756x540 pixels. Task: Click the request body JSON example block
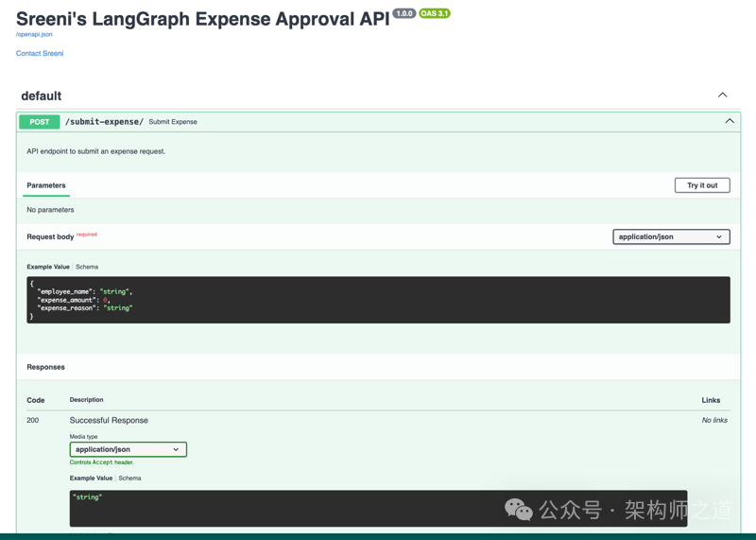(379, 300)
